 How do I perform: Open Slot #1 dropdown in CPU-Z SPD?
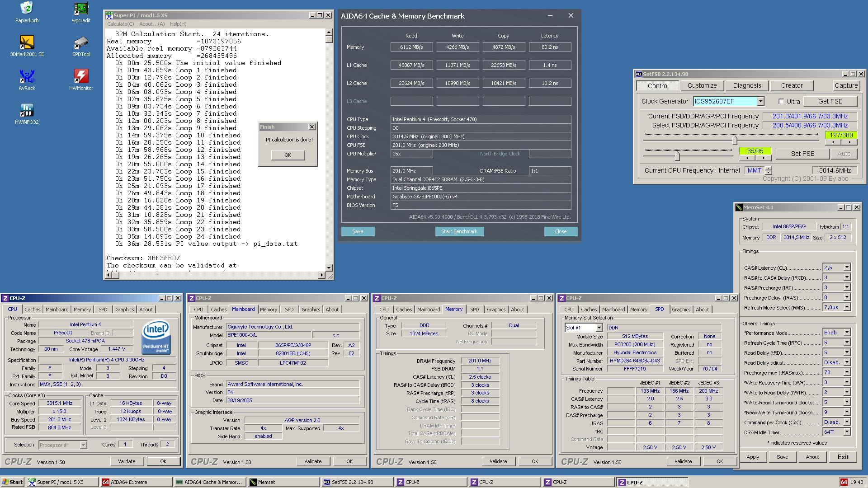[599, 328]
